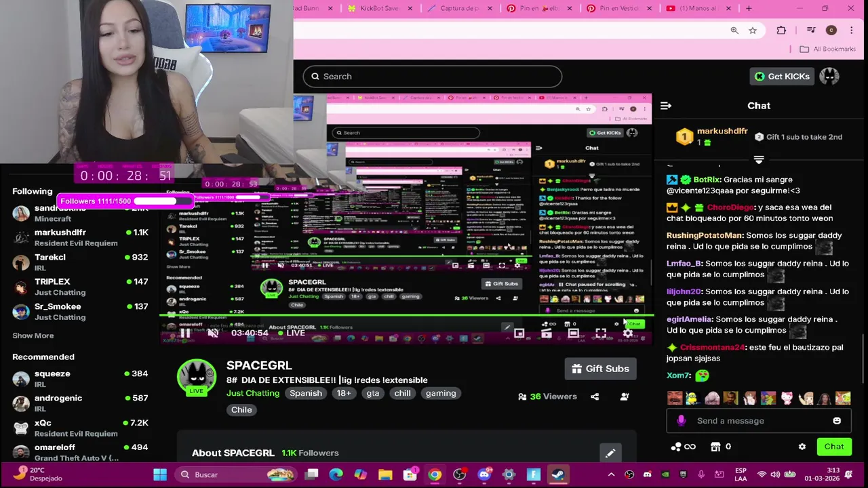Open the page zoom magnifier icon
The image size is (868, 488).
click(734, 30)
